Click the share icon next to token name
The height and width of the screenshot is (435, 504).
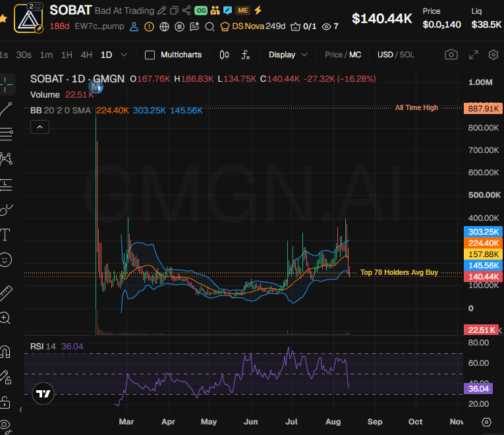click(186, 11)
